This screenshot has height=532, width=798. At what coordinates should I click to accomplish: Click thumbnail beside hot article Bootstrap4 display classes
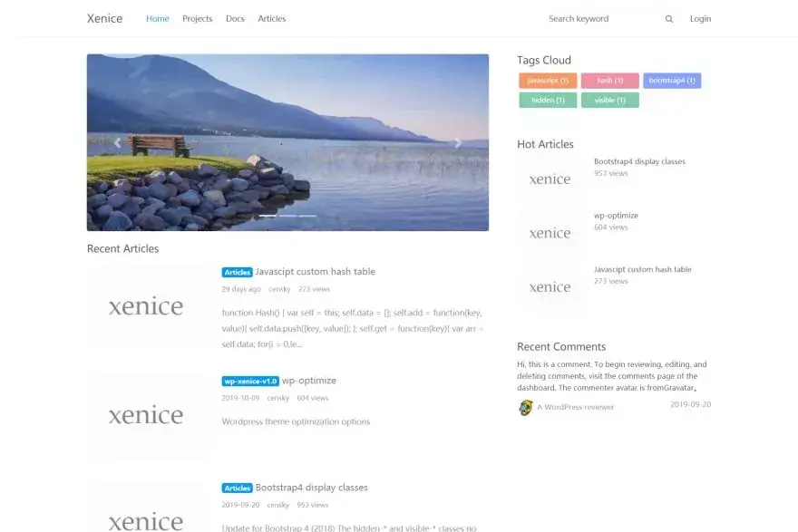(550, 179)
